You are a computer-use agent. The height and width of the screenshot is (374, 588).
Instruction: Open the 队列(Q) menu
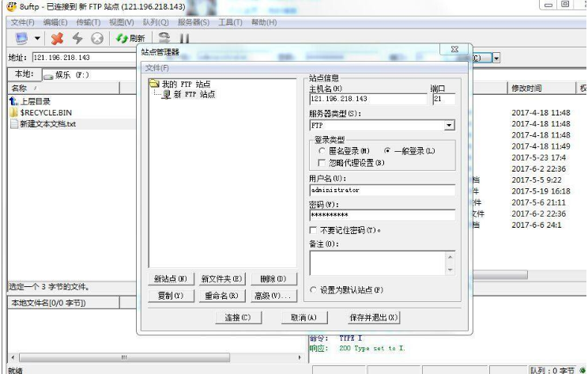pos(156,22)
